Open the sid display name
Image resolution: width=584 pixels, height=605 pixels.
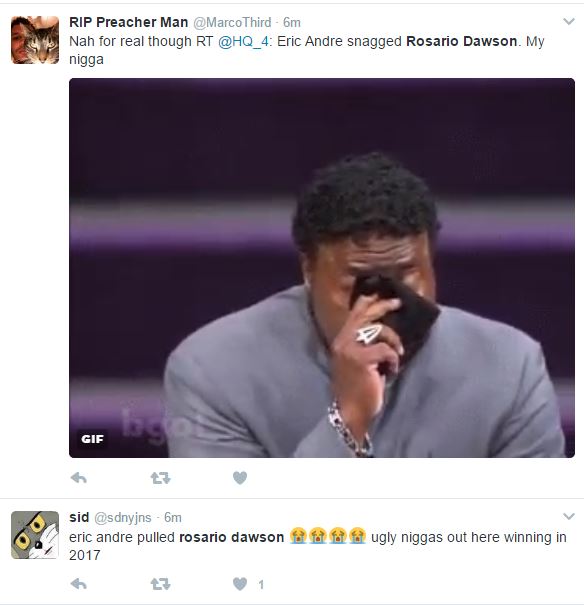point(79,517)
